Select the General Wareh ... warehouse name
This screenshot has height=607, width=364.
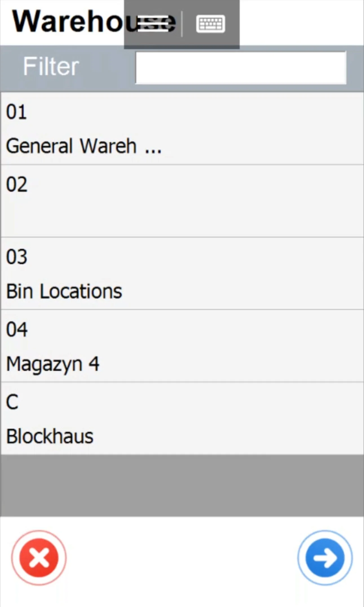(x=84, y=146)
